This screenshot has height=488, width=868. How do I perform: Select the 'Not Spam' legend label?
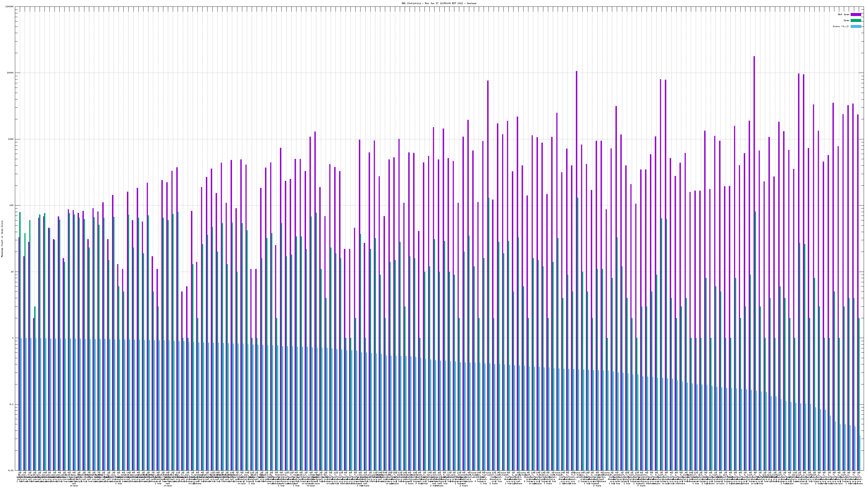(844, 14)
